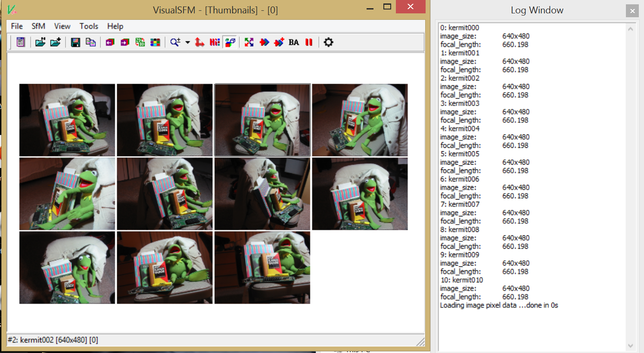The height and width of the screenshot is (353, 644).
Task: Click the red axes icon
Action: (x=199, y=42)
